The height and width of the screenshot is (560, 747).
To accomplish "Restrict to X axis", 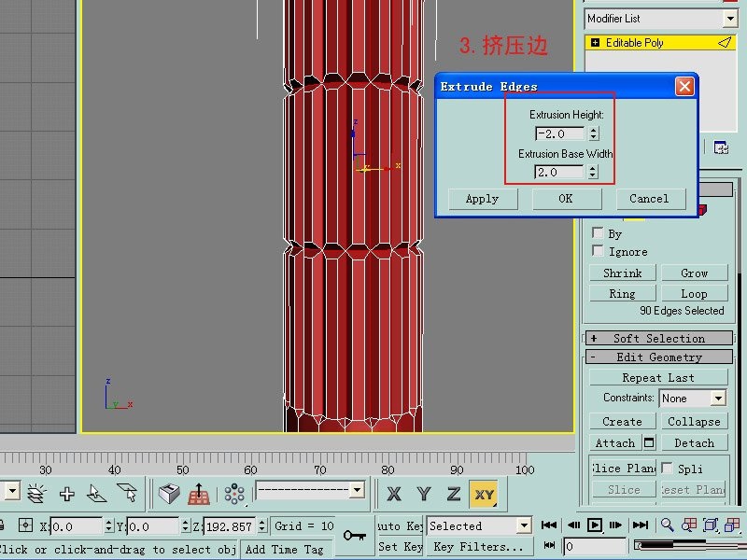I will 393,495.
